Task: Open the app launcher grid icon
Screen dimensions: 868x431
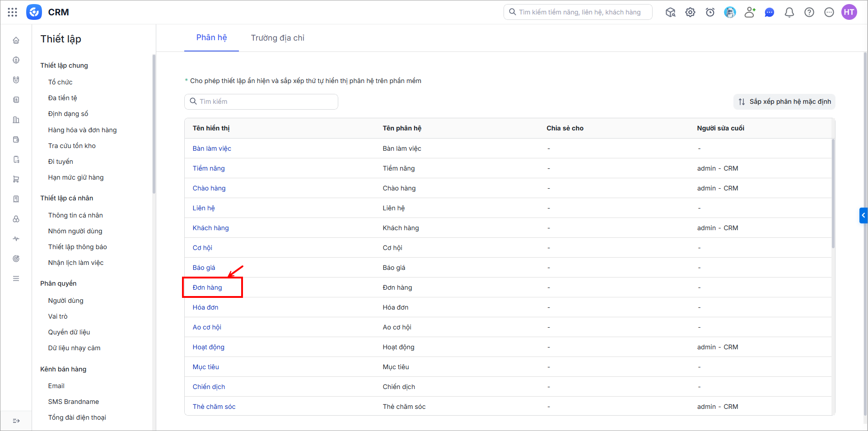Action: pyautogui.click(x=13, y=12)
